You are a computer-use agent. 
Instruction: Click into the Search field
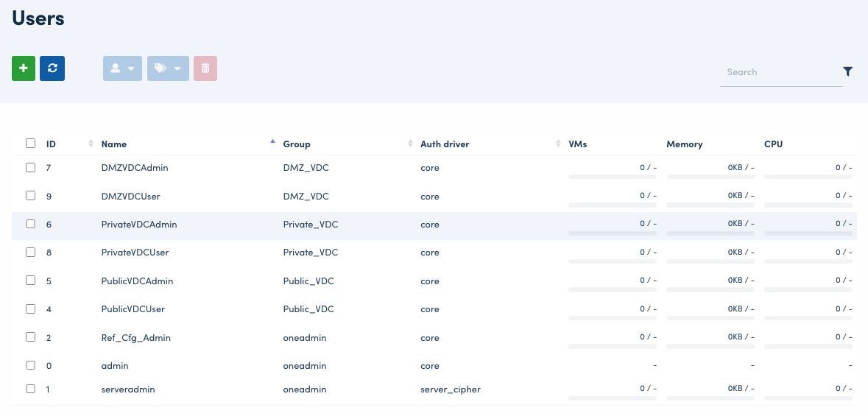(780, 72)
